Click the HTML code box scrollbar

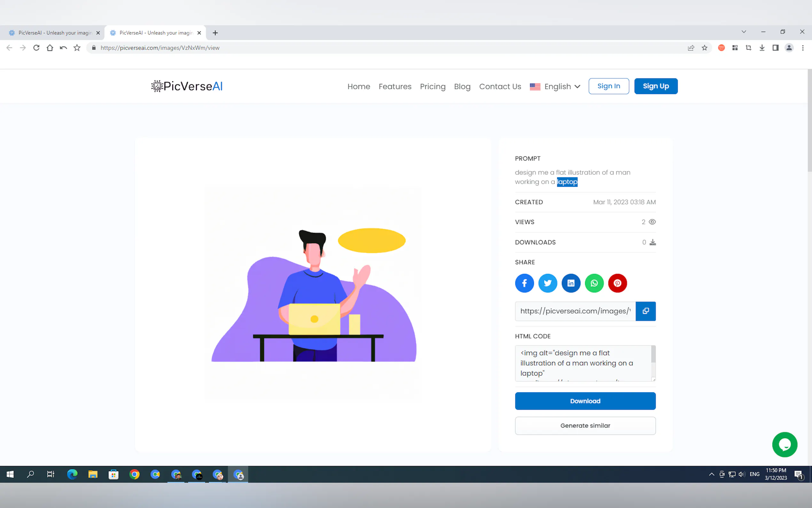point(653,355)
